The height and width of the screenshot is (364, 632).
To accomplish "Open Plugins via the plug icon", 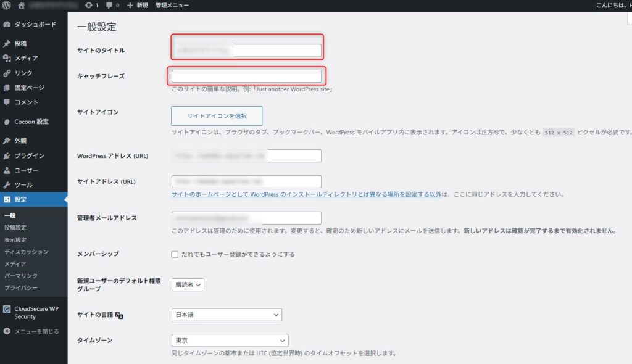I will pyautogui.click(x=6, y=156).
